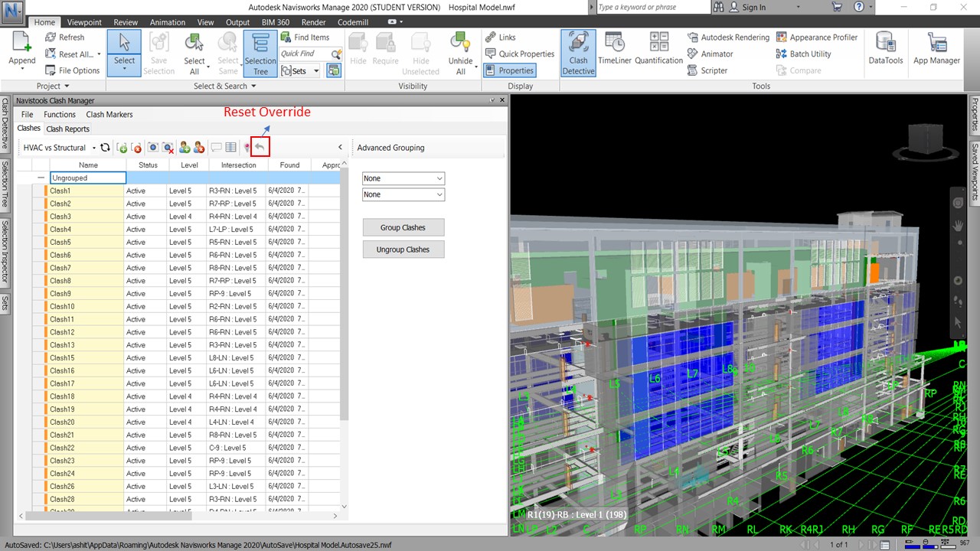Viewport: 980px width, 551px height.
Task: Switch to the Review ribbon tab
Action: [x=126, y=22]
